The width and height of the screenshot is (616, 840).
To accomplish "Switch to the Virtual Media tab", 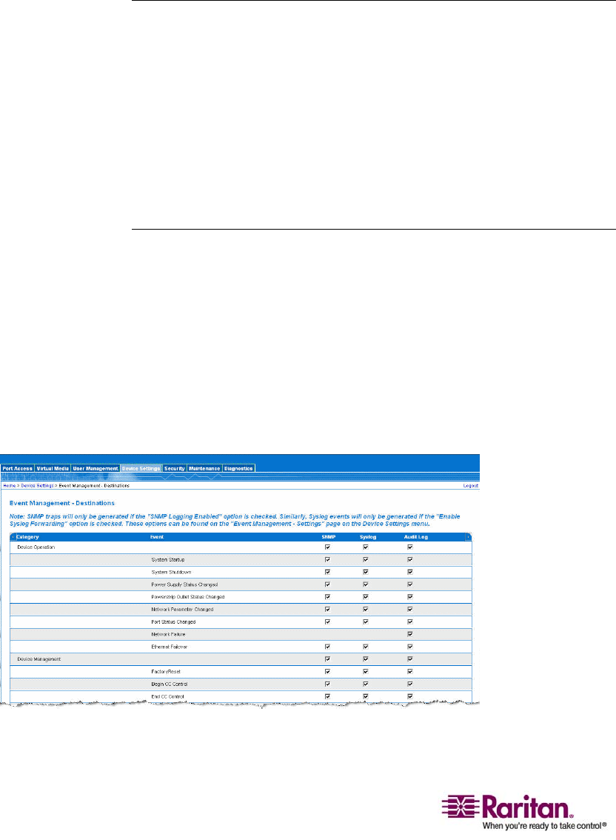I will [53, 468].
